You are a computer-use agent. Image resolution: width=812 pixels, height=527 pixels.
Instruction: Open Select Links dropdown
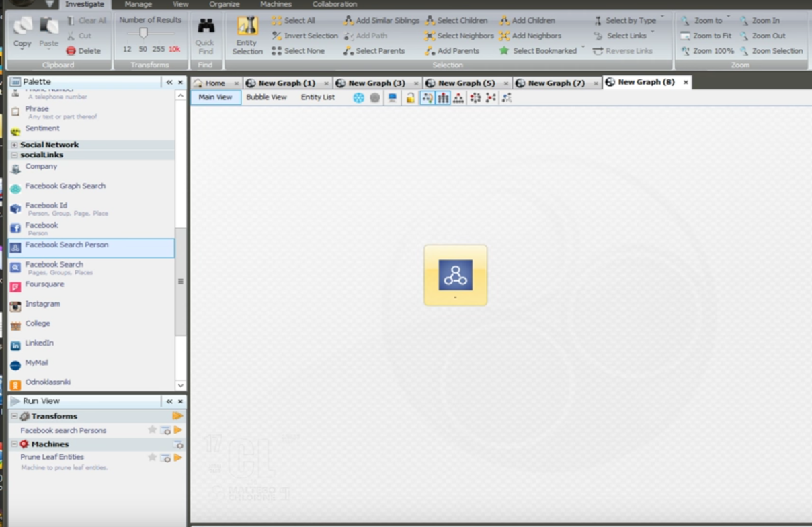[624, 36]
